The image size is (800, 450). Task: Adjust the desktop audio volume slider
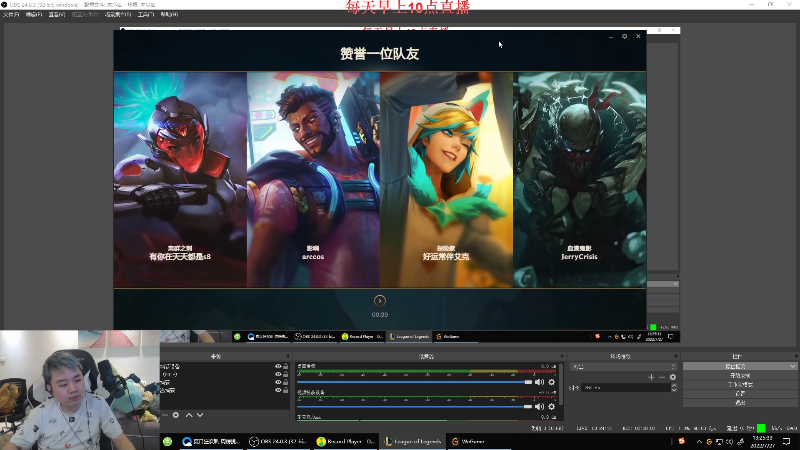coord(414,382)
